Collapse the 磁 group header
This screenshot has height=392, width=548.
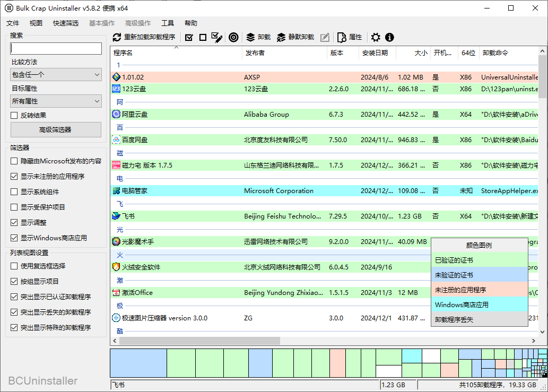(x=120, y=153)
